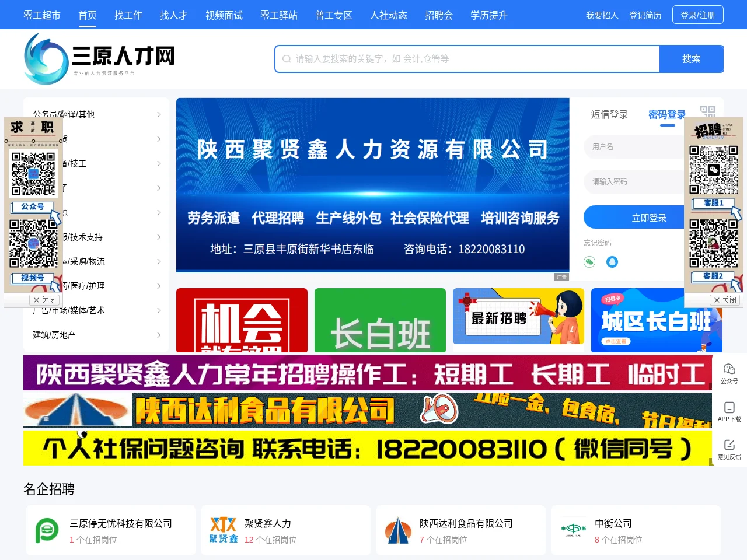Open the 意见反馈 sidebar icon
Image resolution: width=747 pixels, height=560 pixels.
click(729, 449)
